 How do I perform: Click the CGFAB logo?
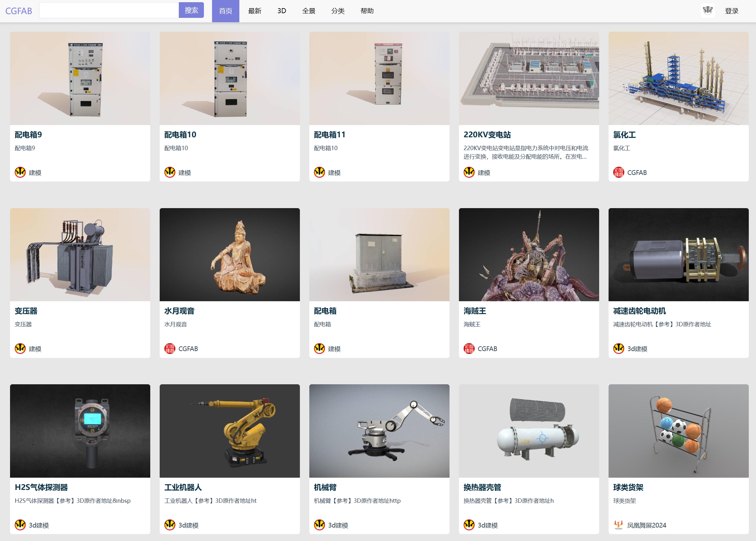click(19, 11)
